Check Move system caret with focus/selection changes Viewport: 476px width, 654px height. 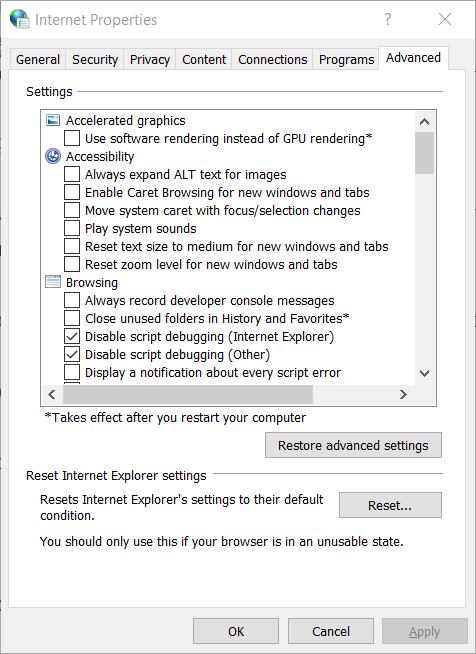pos(72,210)
